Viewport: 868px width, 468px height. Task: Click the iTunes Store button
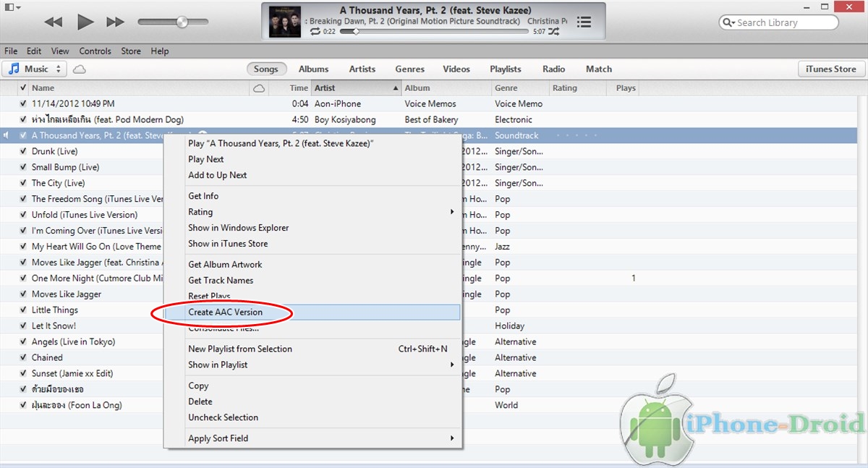831,69
